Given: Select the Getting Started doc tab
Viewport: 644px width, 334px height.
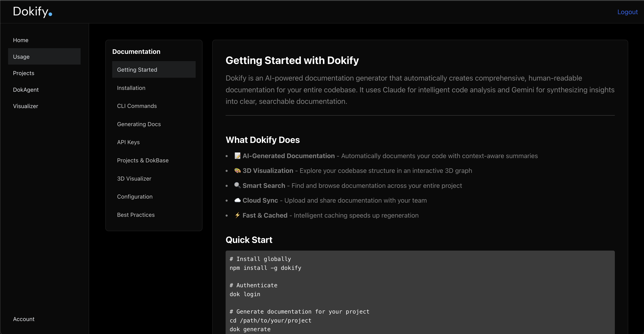Looking at the screenshot, I should (x=137, y=70).
